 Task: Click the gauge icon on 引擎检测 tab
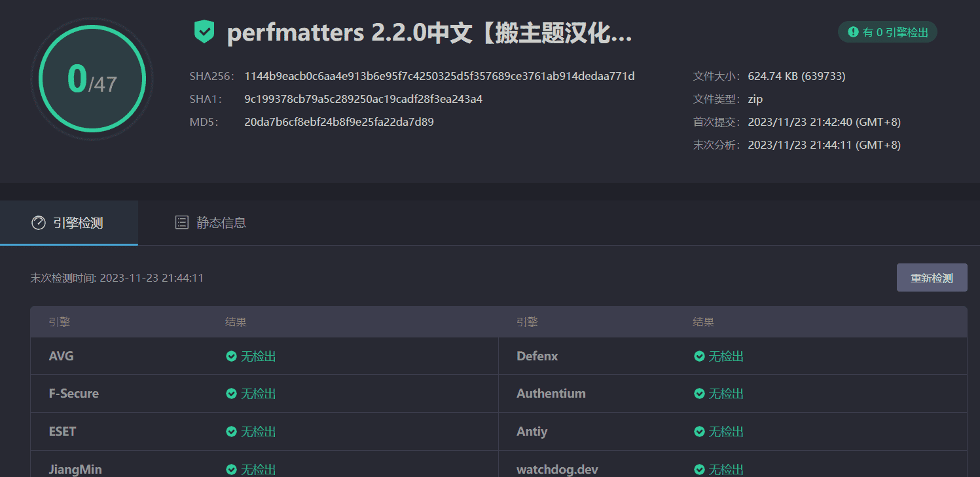[x=39, y=223]
